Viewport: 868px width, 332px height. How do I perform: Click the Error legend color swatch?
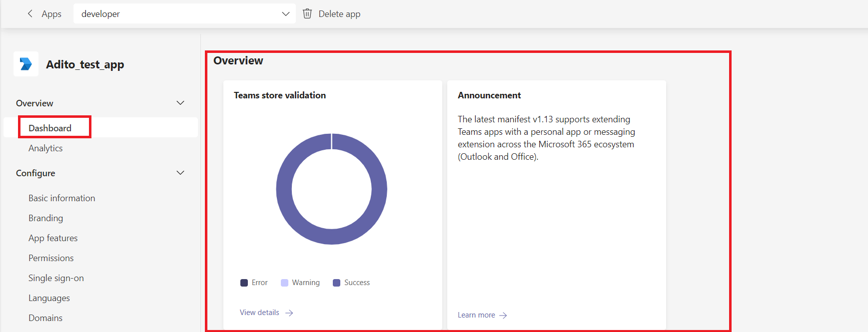click(244, 283)
